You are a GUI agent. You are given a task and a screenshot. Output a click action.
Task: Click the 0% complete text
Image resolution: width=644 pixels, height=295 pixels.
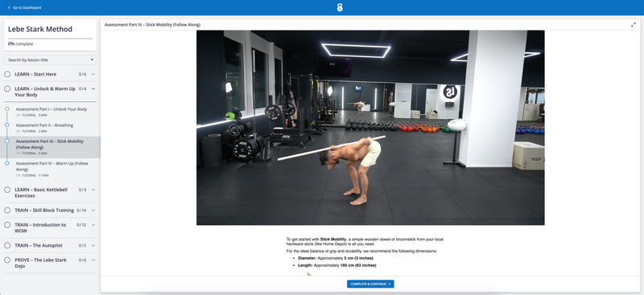[x=21, y=43]
